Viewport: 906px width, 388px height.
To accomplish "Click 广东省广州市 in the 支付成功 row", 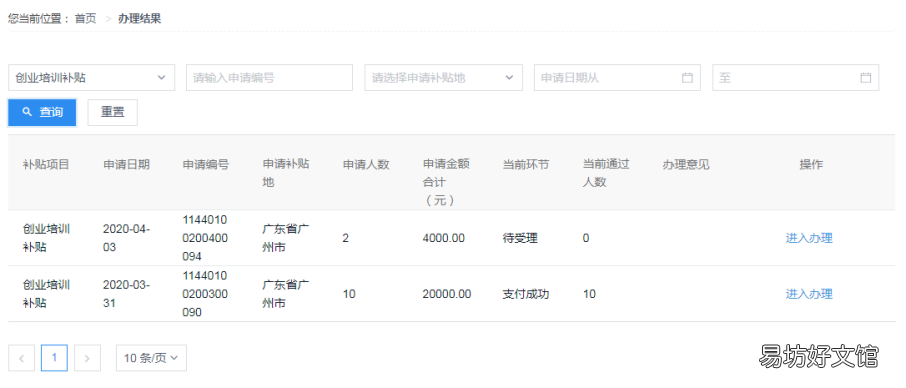I will tap(286, 294).
